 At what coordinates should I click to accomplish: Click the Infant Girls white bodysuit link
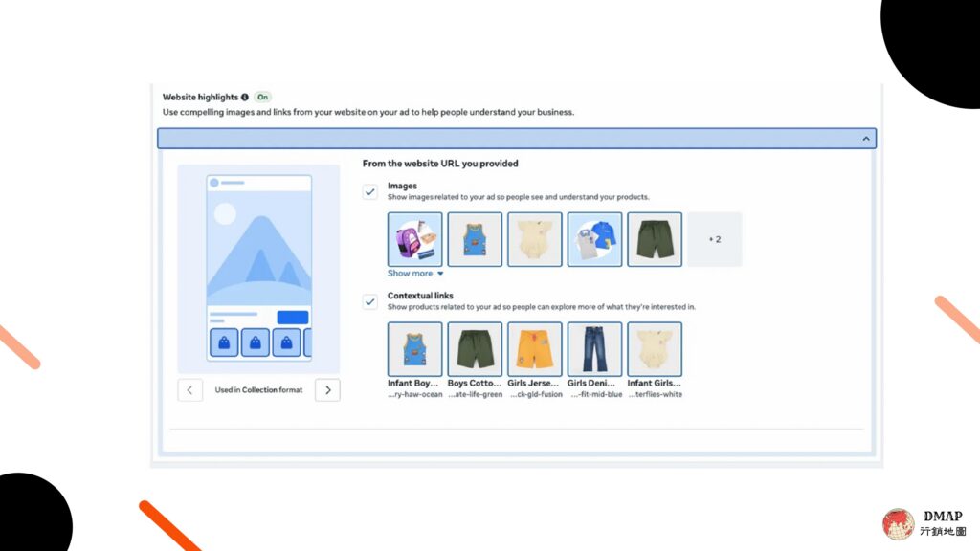tap(655, 361)
